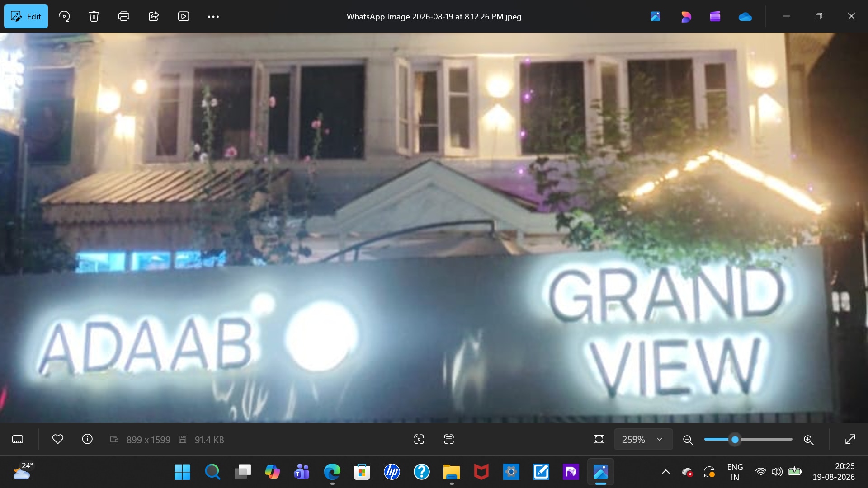
Task: Open the blue pen-on-square app on the taskbar
Action: (541, 472)
